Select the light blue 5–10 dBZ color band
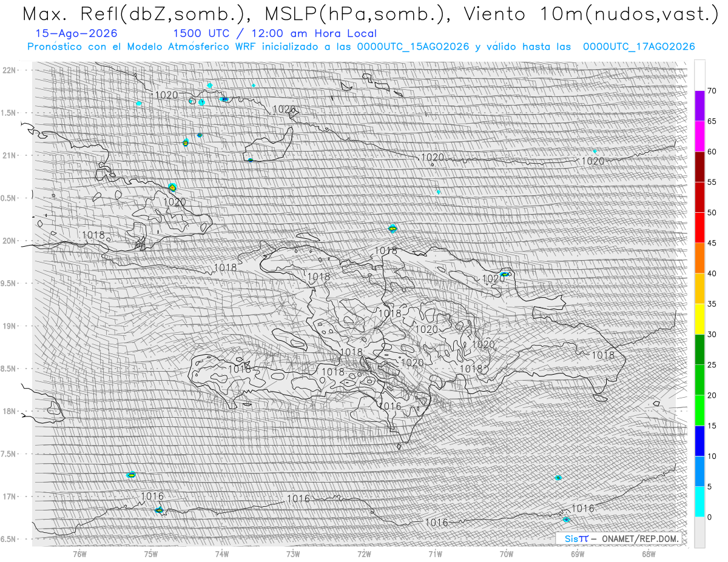This screenshot has height=562, width=728. pos(699,472)
